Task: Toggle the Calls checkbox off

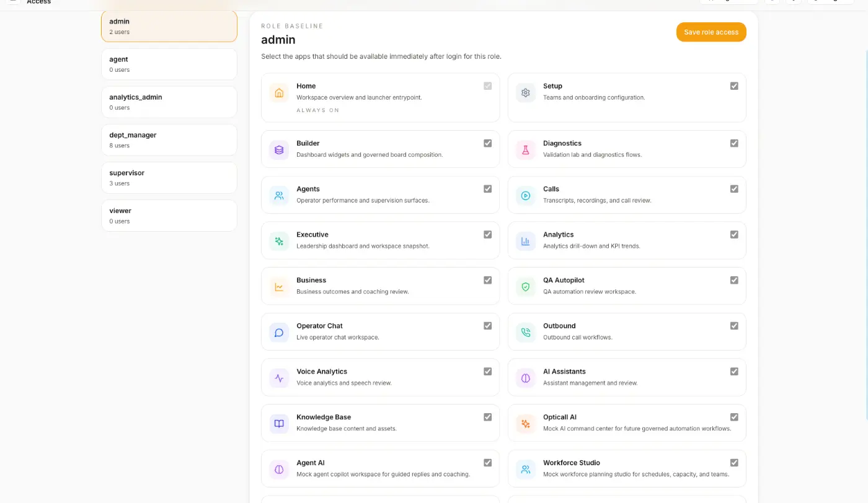Action: coord(734,189)
